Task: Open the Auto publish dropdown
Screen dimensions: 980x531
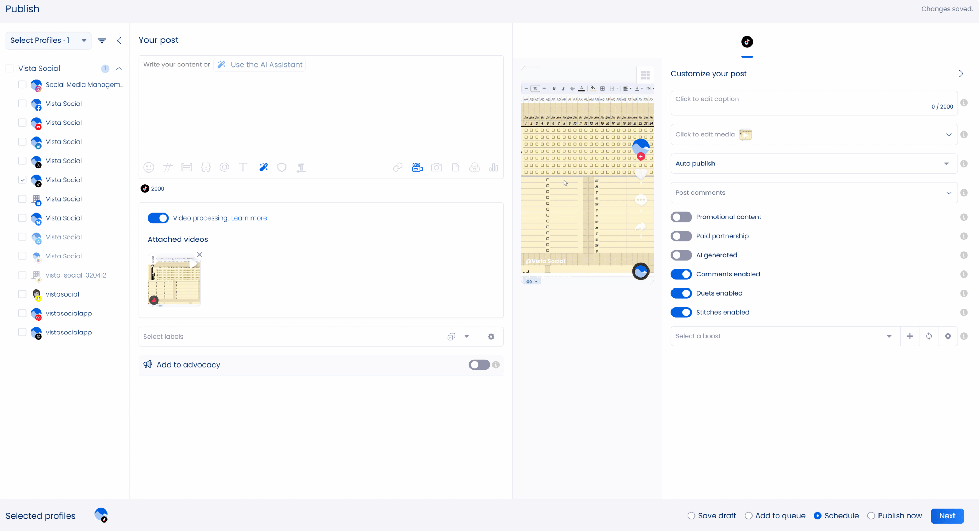Action: click(x=814, y=163)
